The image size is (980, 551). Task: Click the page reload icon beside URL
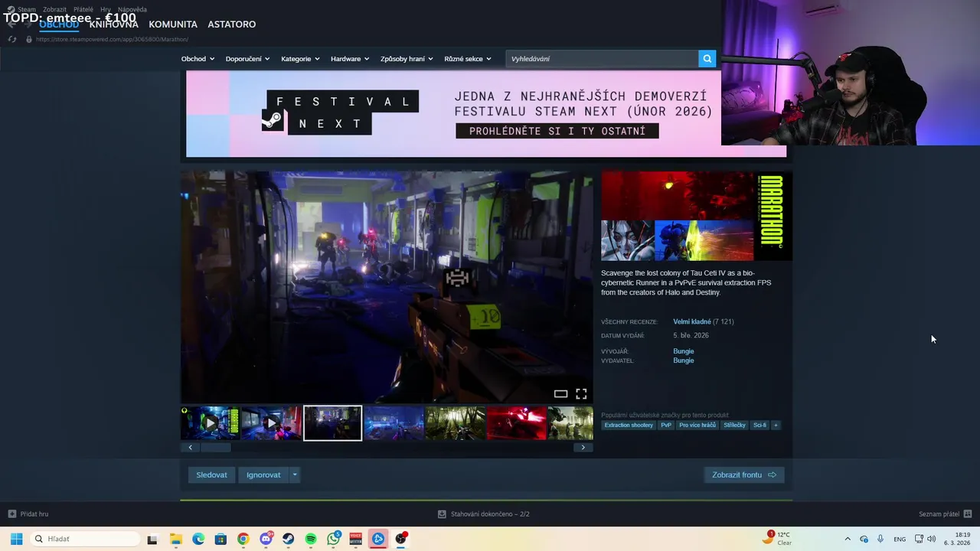click(x=11, y=39)
